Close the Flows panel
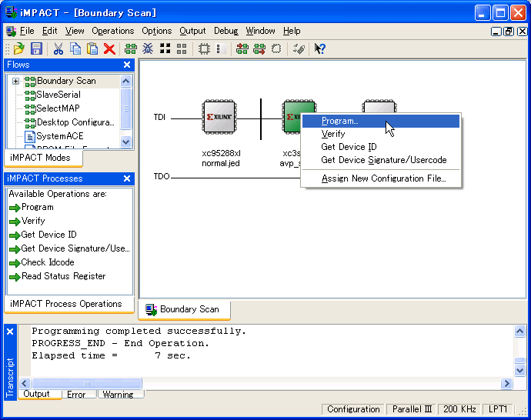 [x=127, y=65]
